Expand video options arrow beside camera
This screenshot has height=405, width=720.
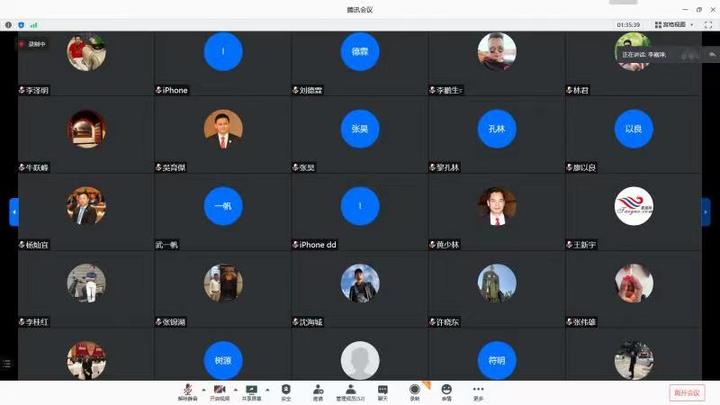[234, 389]
